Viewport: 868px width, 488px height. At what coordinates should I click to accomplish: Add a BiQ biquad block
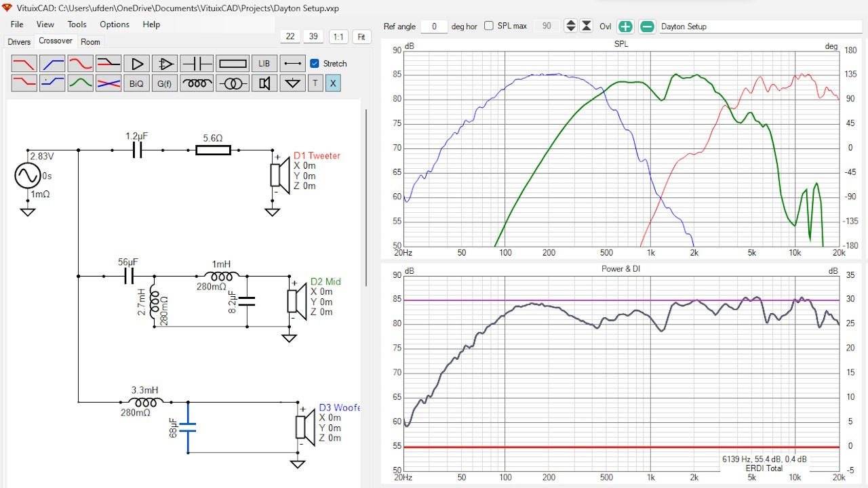pos(137,83)
